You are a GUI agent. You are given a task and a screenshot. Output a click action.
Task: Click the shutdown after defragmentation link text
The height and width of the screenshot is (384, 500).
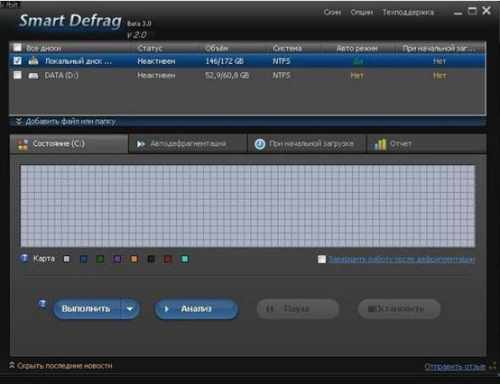click(x=402, y=259)
